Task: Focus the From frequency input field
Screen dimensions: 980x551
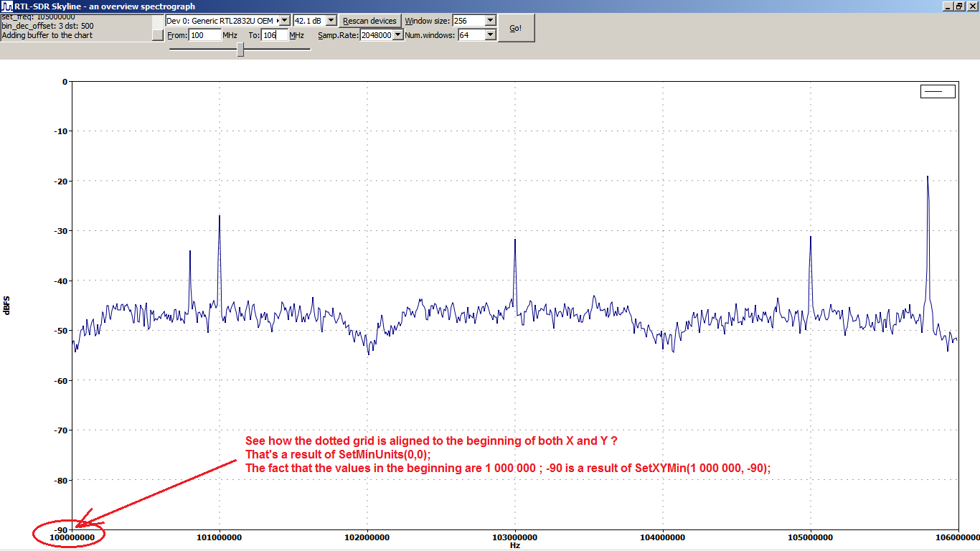Action: pyautogui.click(x=205, y=34)
